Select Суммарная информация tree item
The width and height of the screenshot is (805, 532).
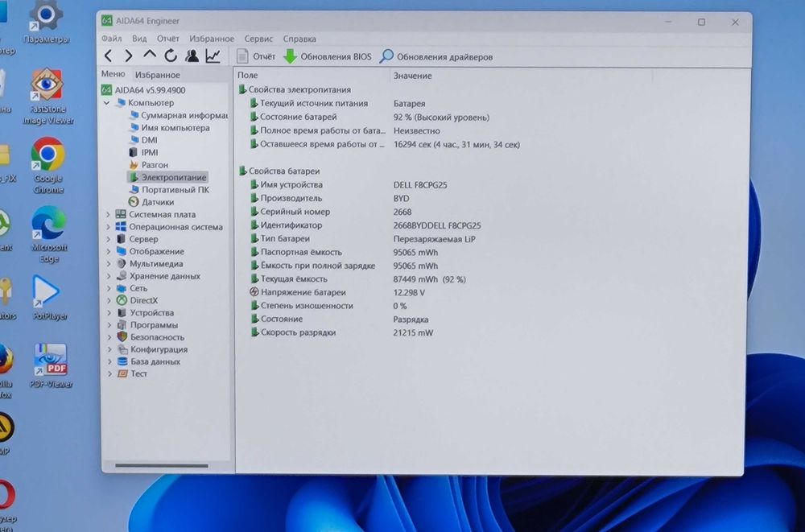click(x=178, y=116)
